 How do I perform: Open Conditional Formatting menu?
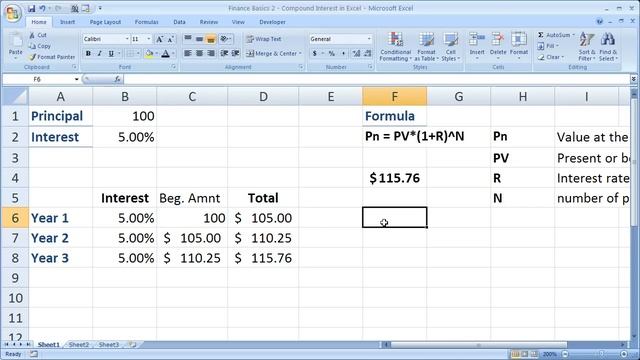point(396,47)
